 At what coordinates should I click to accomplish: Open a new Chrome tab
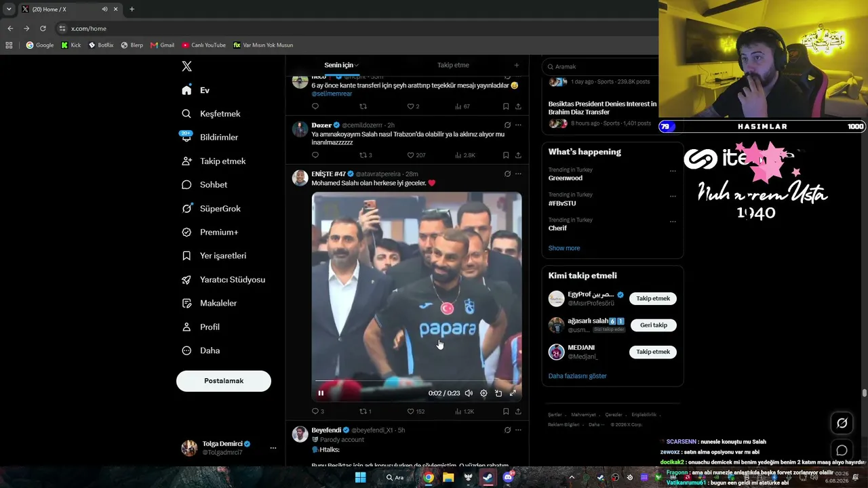(x=132, y=9)
